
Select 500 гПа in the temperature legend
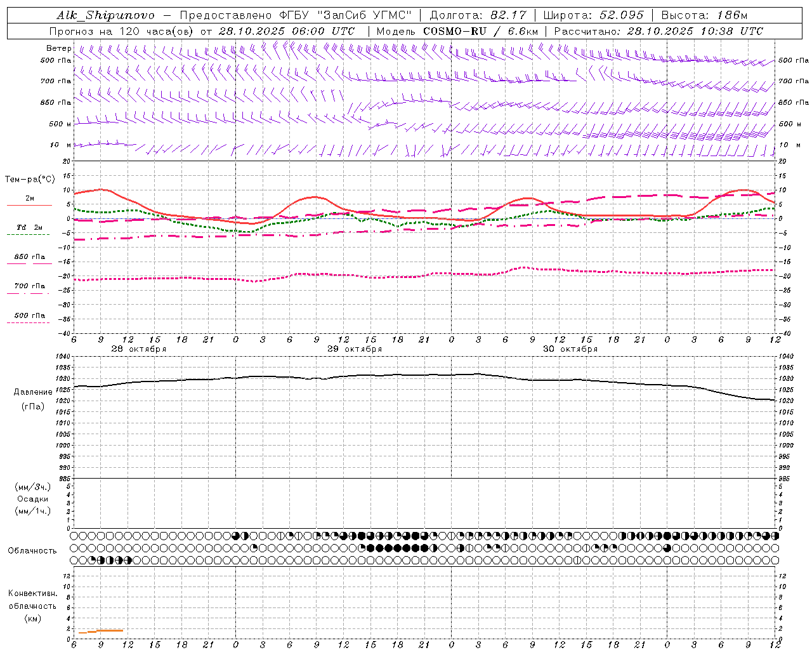pyautogui.click(x=30, y=315)
